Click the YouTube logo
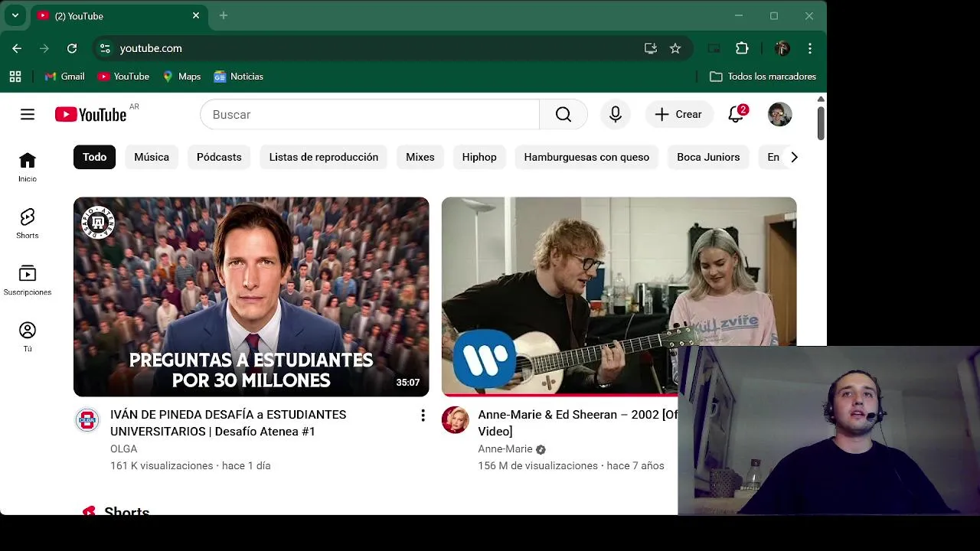980x551 pixels. tap(90, 115)
